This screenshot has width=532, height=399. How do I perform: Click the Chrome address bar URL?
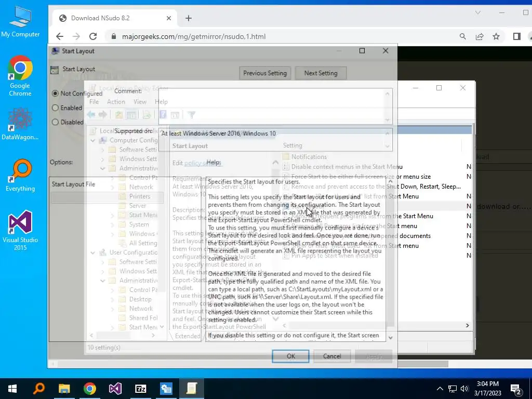pos(194,36)
